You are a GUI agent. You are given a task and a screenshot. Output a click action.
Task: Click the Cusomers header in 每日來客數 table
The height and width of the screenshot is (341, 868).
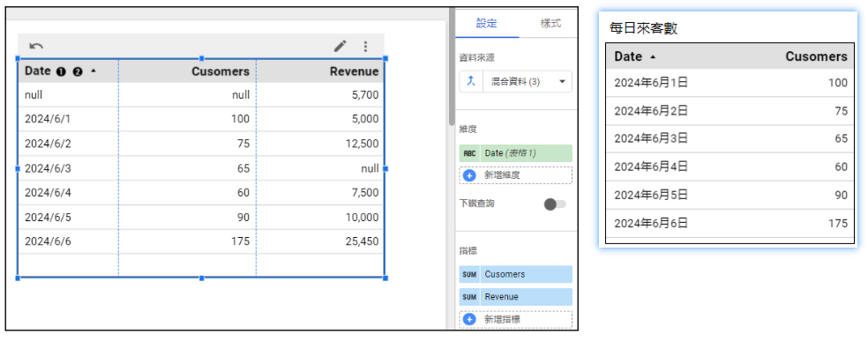[816, 56]
